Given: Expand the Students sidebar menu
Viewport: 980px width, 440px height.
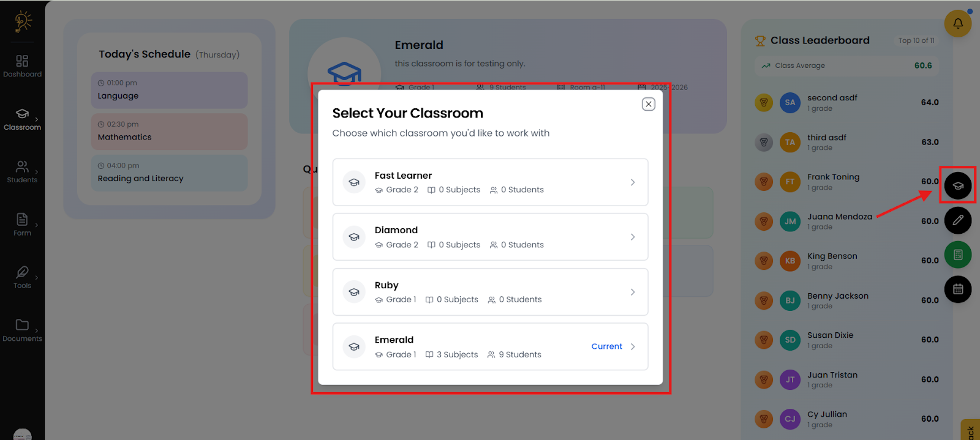Looking at the screenshot, I should coord(22,171).
